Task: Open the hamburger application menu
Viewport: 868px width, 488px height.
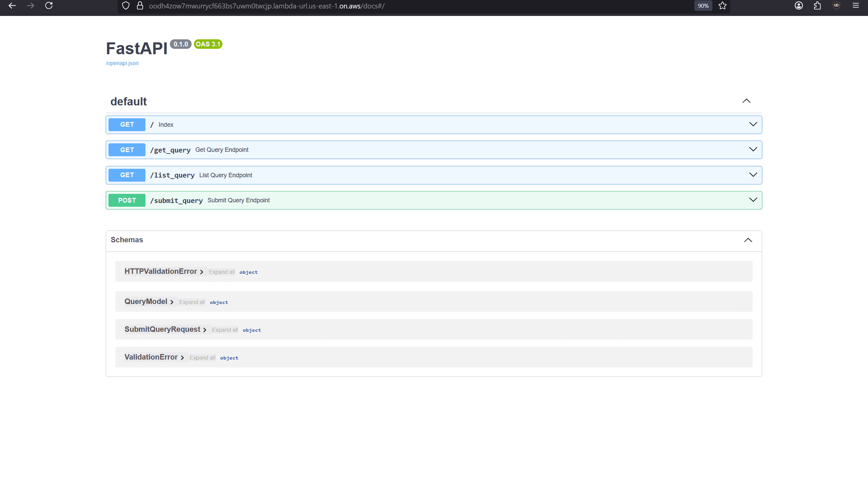Action: (x=856, y=6)
